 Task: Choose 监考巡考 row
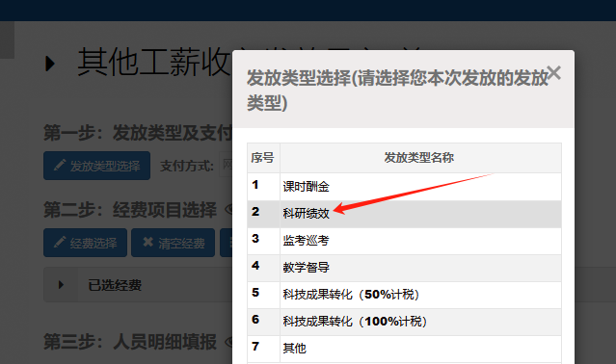coord(404,241)
